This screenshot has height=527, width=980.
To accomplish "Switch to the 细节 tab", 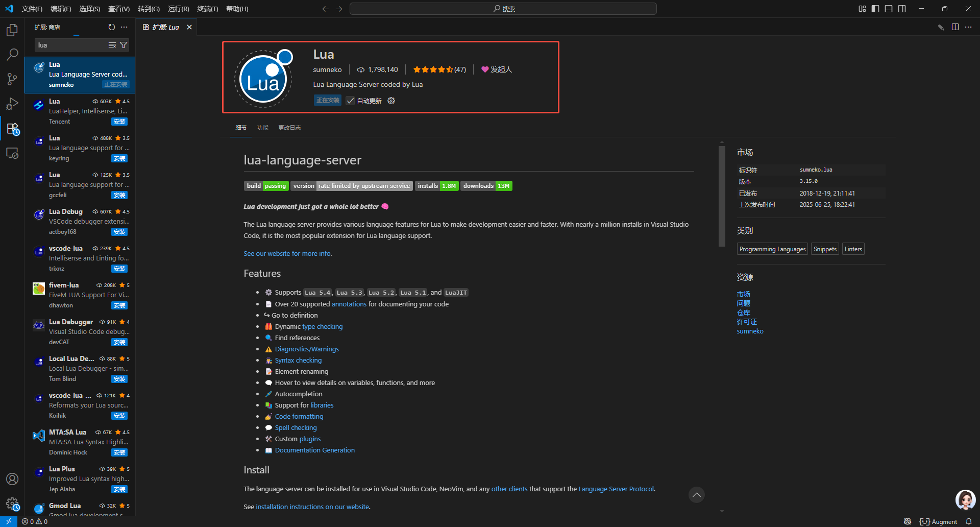I will click(x=241, y=128).
